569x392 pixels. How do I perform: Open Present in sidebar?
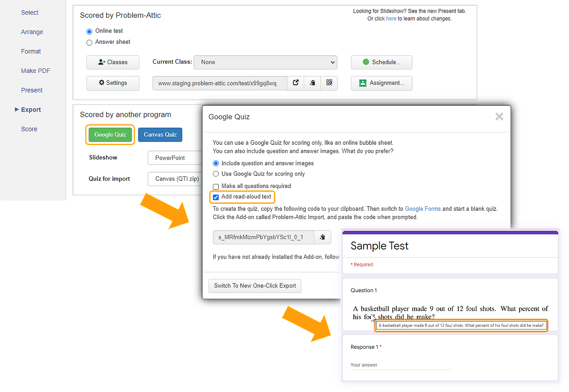coord(32,90)
